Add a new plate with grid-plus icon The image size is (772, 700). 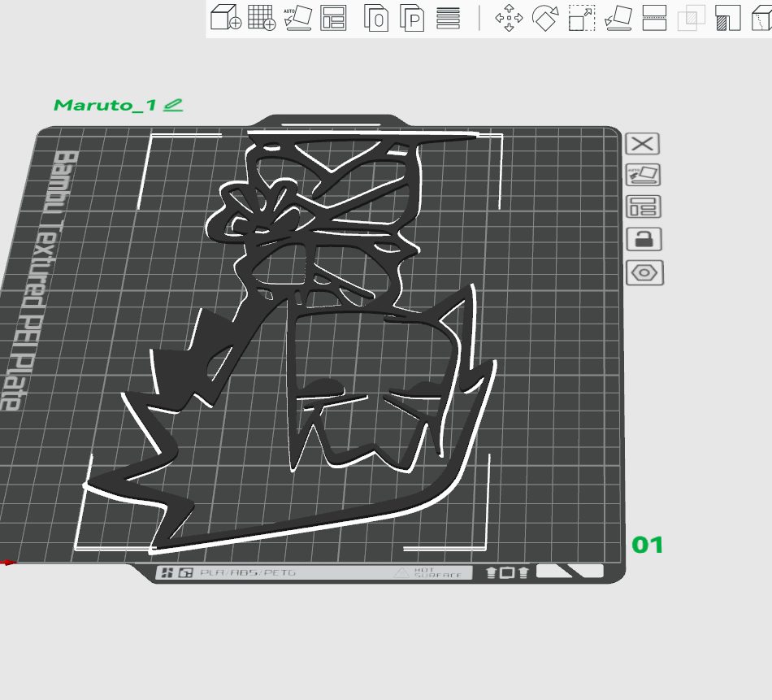(262, 18)
